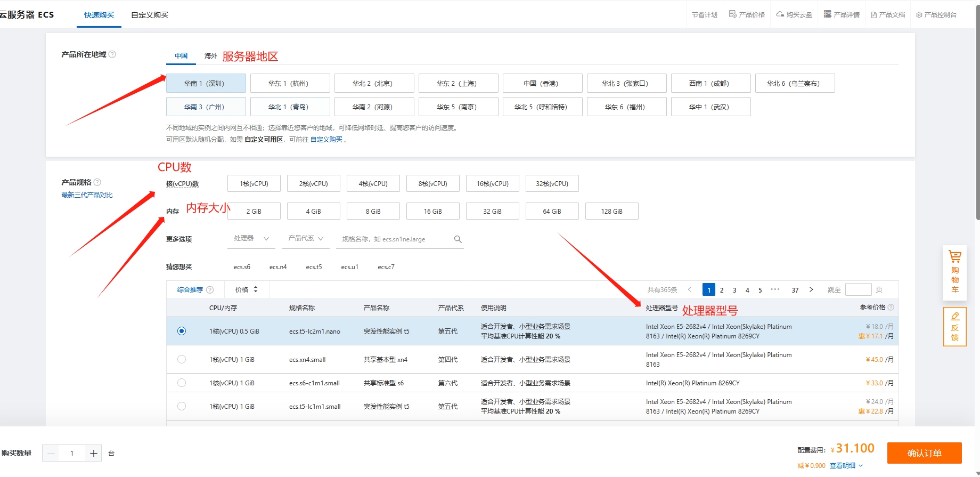
Task: Click the help icon beside 产品所在地域
Action: point(112,54)
